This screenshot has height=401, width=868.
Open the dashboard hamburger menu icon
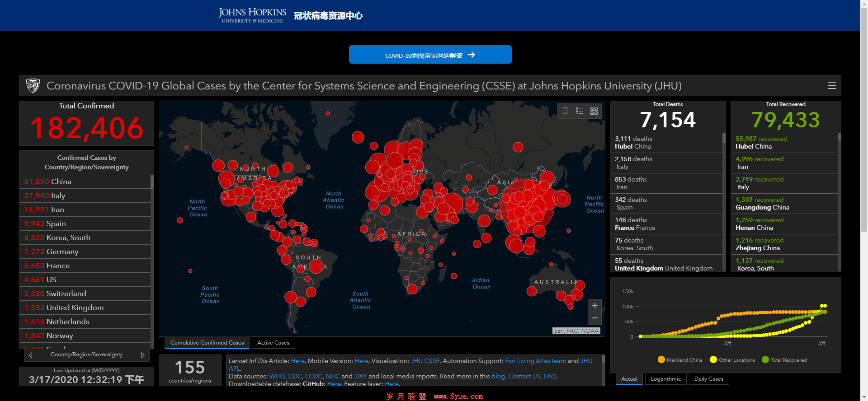(x=831, y=86)
